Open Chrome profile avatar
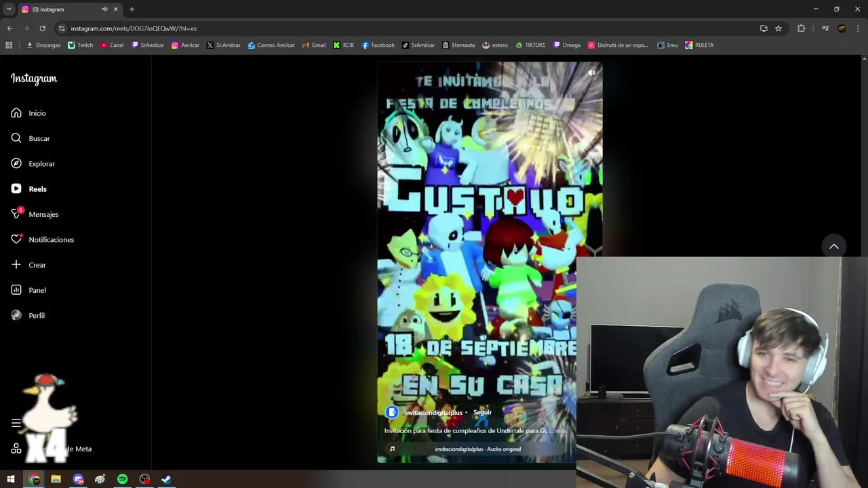 point(842,28)
